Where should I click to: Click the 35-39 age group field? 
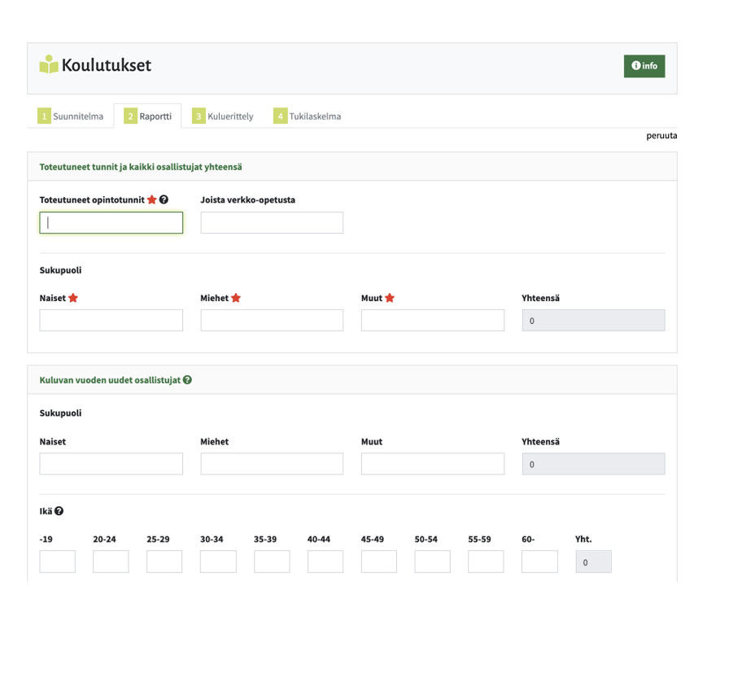tap(272, 562)
